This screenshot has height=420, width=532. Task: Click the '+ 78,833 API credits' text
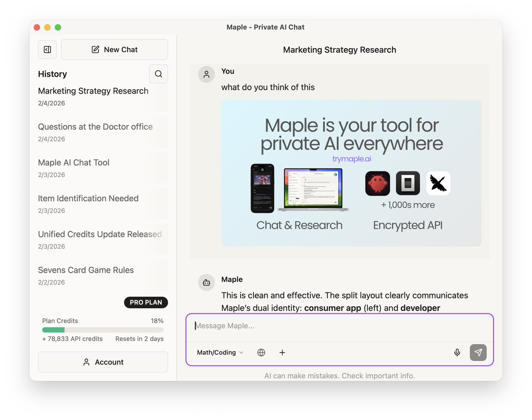click(72, 339)
